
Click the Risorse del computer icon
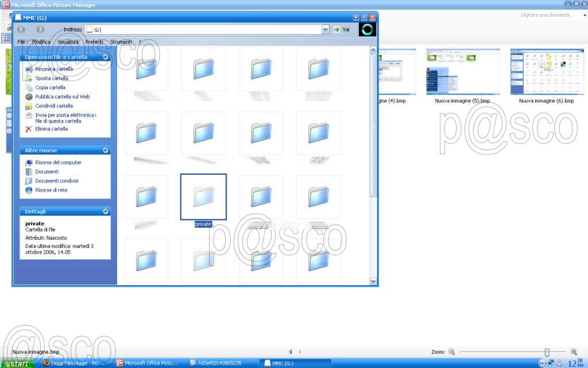29,163
